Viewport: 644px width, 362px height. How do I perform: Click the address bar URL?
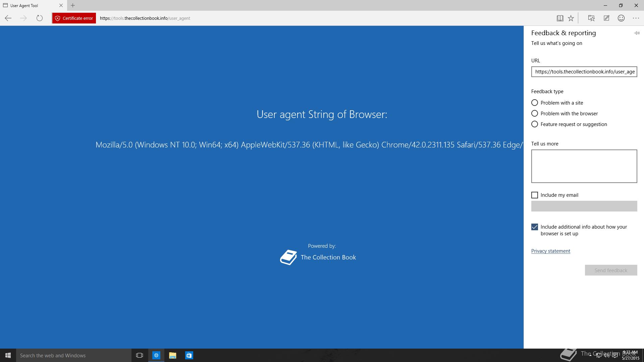point(145,18)
